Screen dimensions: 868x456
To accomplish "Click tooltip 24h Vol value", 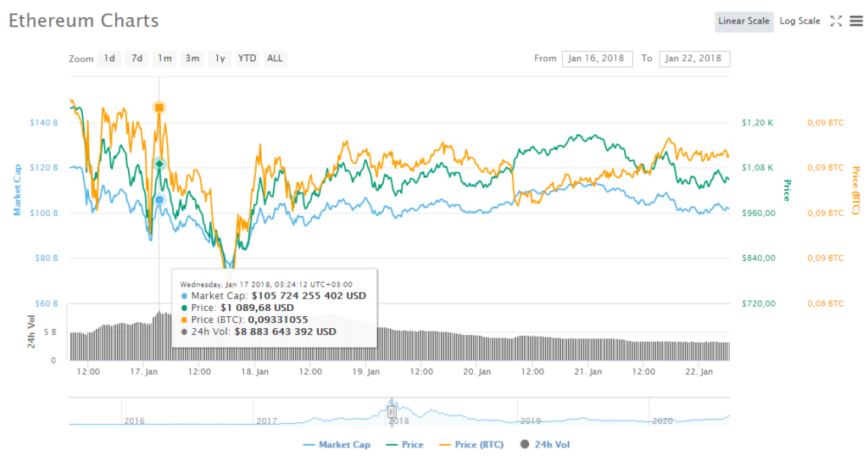I will [x=285, y=332].
